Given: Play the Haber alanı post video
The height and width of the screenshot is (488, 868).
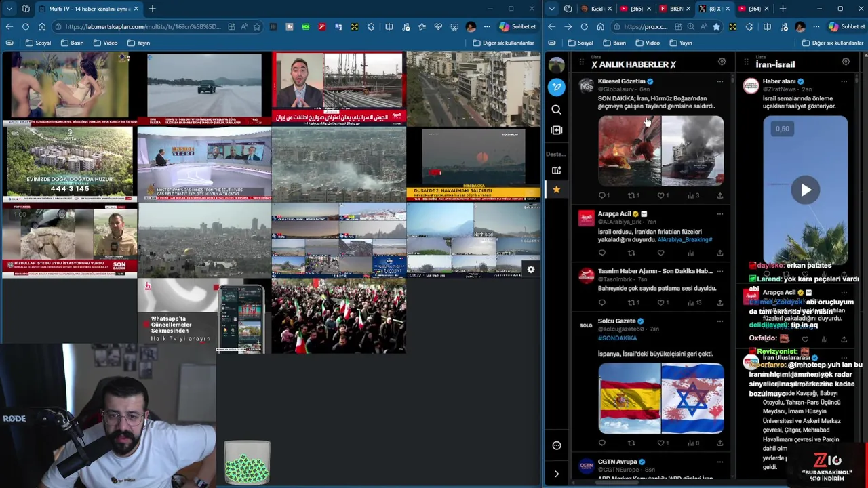Looking at the screenshot, I should (x=806, y=190).
